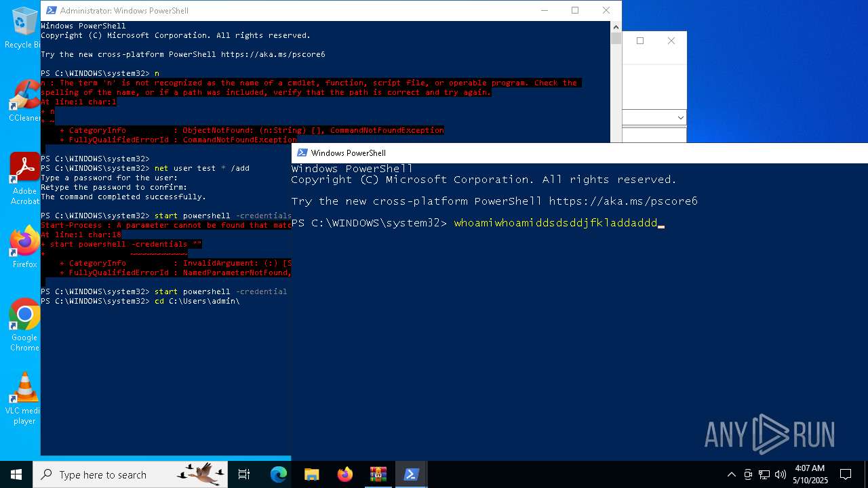
Task: Open Adobe Acrobat desktop shortcut
Action: (x=24, y=178)
